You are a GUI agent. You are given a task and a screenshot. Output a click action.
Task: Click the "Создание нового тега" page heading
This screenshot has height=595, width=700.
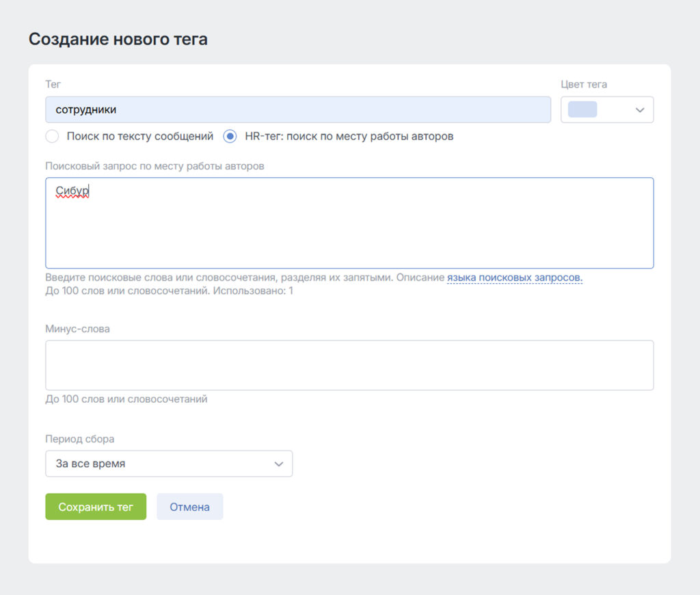tap(118, 39)
